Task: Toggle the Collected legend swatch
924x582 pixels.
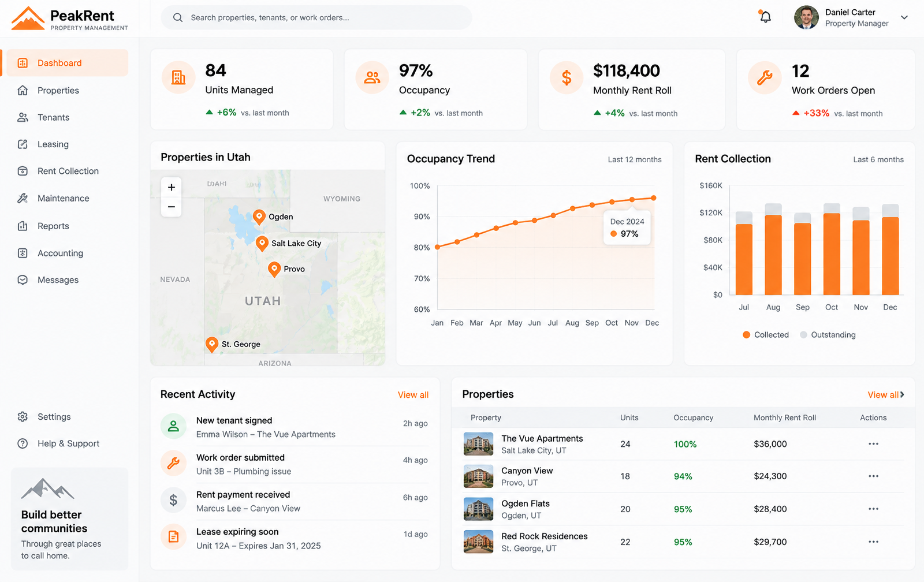Action: tap(747, 335)
